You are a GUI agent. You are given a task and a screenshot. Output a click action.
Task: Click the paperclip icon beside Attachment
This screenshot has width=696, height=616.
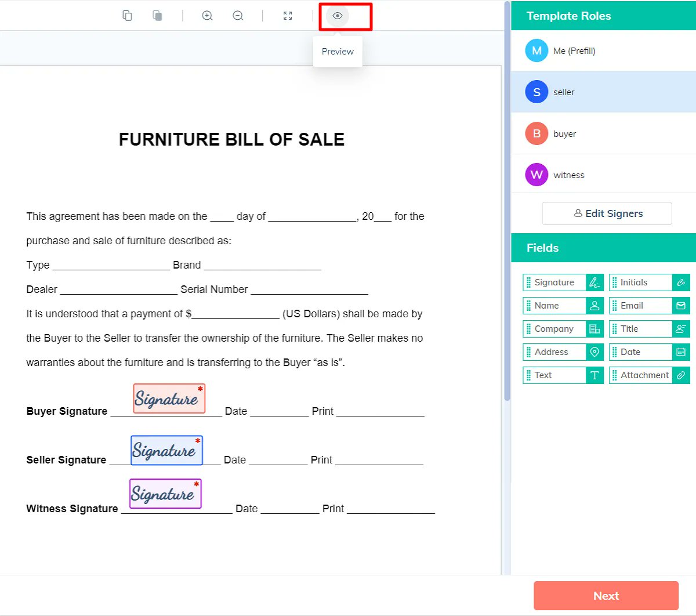[x=681, y=375]
